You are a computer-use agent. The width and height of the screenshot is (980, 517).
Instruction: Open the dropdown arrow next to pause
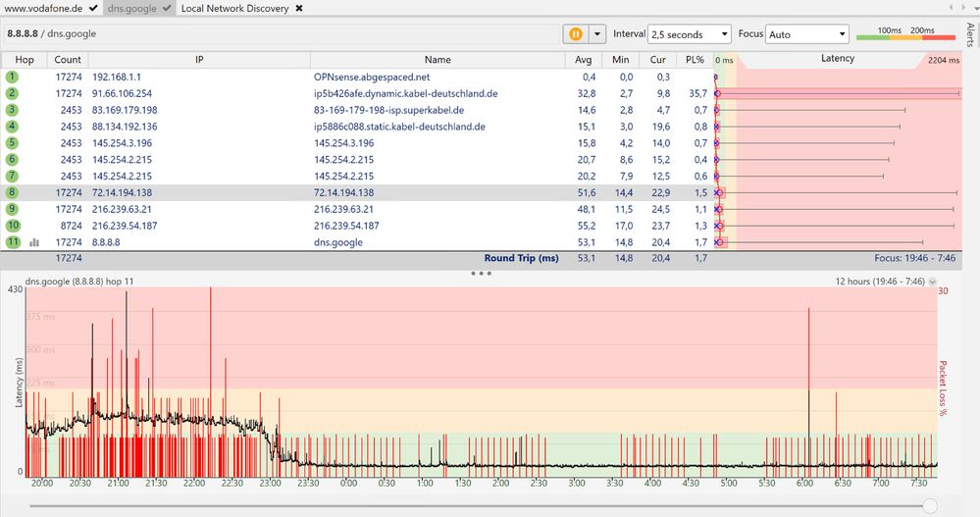pyautogui.click(x=595, y=34)
